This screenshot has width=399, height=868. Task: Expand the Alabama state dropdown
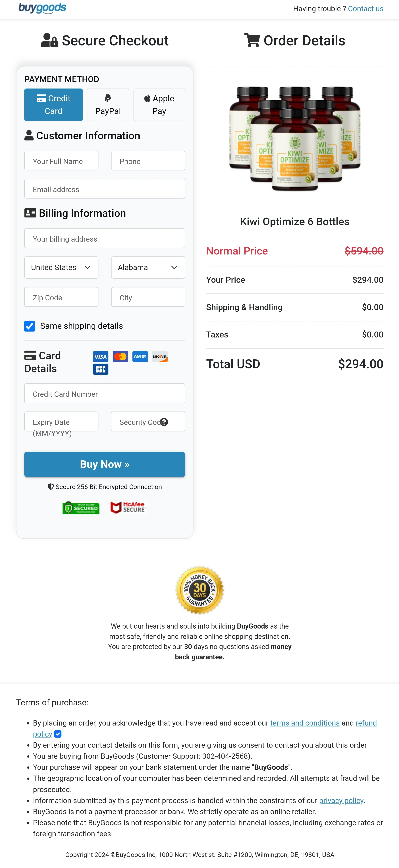click(x=148, y=267)
